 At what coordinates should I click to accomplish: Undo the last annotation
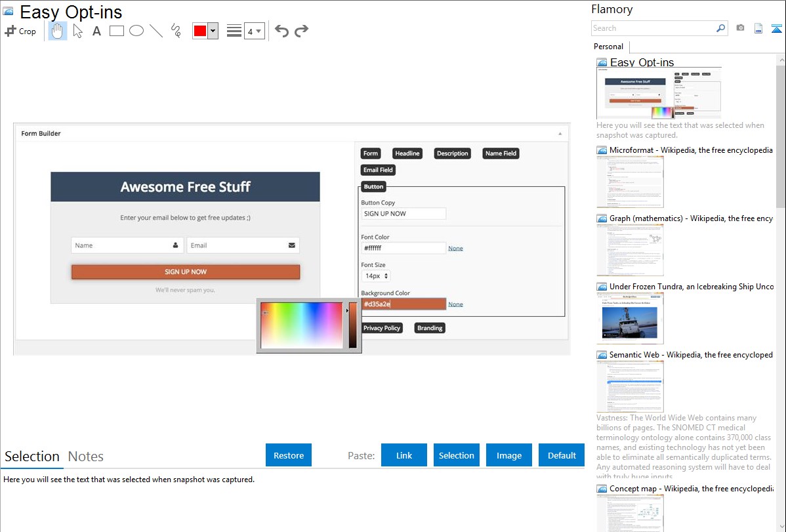tap(281, 31)
